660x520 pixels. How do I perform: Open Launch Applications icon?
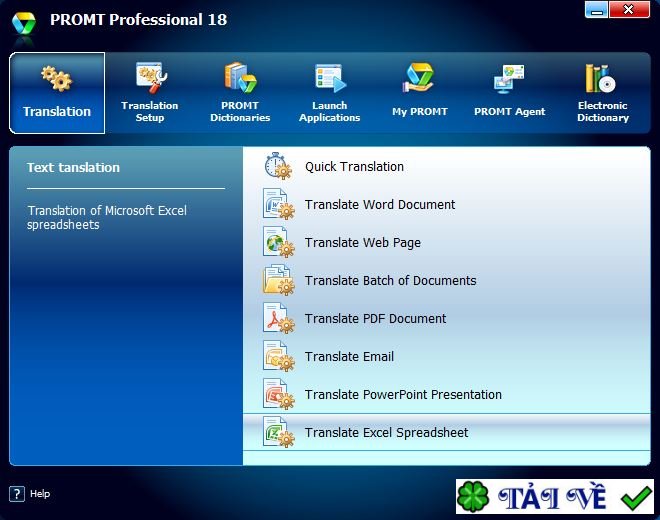[330, 78]
